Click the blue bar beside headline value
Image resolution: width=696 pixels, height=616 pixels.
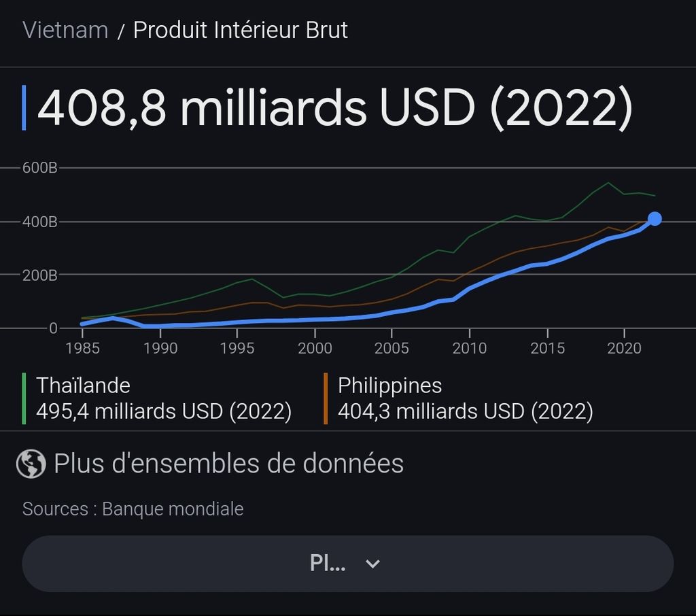24,108
